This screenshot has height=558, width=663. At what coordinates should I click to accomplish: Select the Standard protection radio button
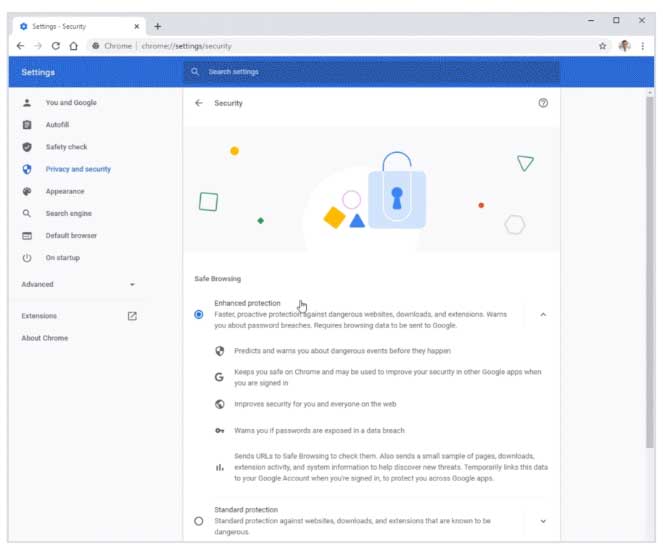click(198, 521)
